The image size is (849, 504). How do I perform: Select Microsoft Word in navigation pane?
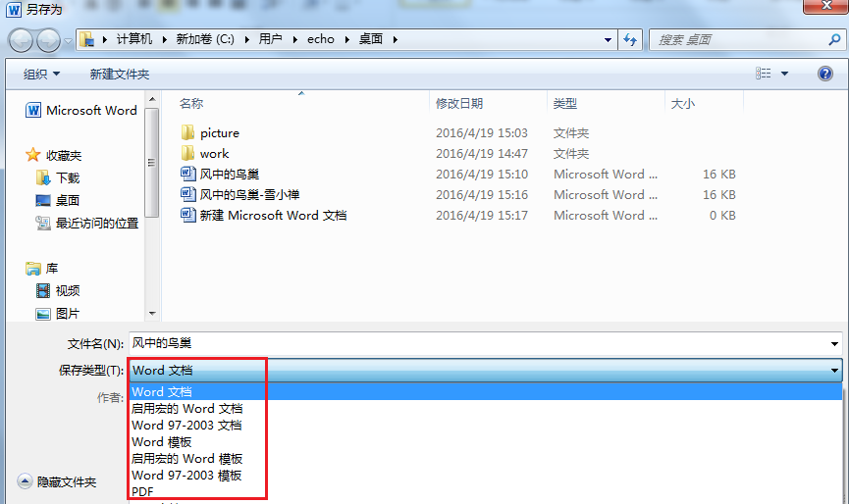coord(81,111)
